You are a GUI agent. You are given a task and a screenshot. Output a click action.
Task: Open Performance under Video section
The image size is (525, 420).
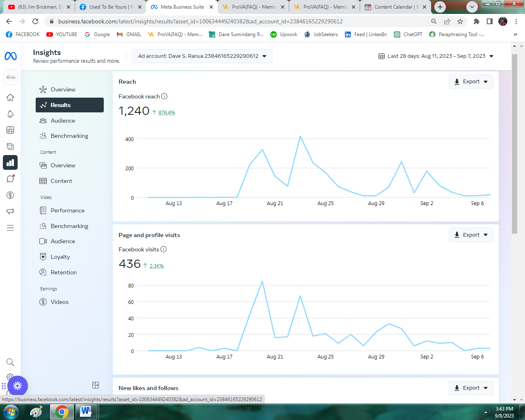click(70, 210)
